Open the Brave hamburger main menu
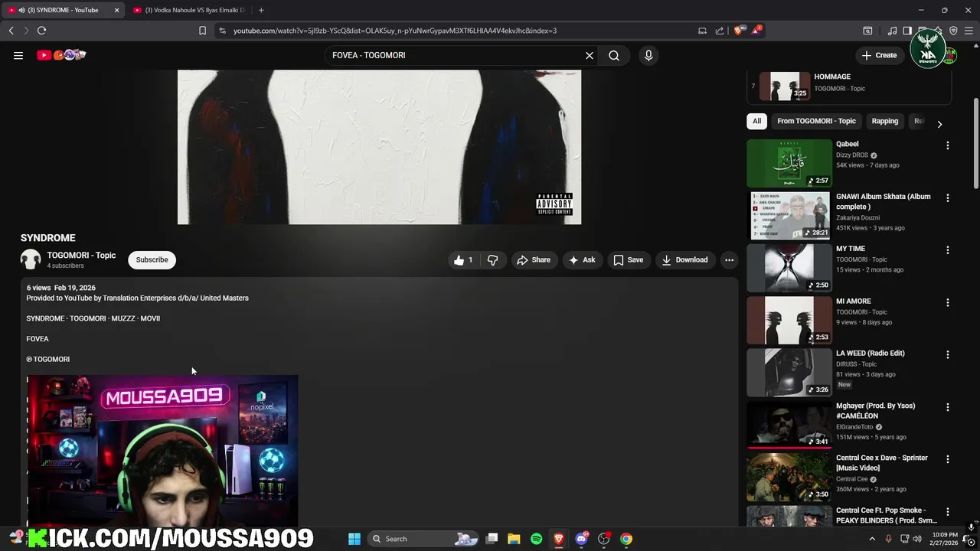 point(969,31)
